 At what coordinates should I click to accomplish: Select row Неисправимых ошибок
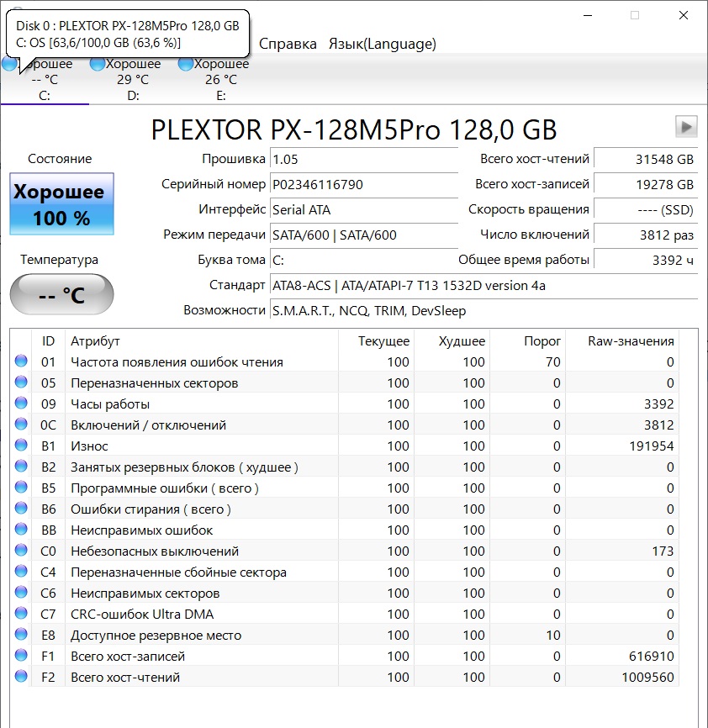pos(346,530)
